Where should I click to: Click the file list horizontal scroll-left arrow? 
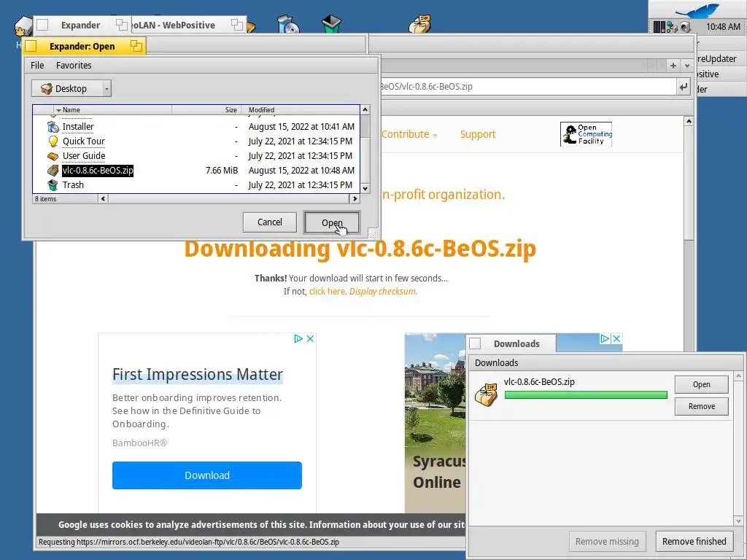[103, 198]
